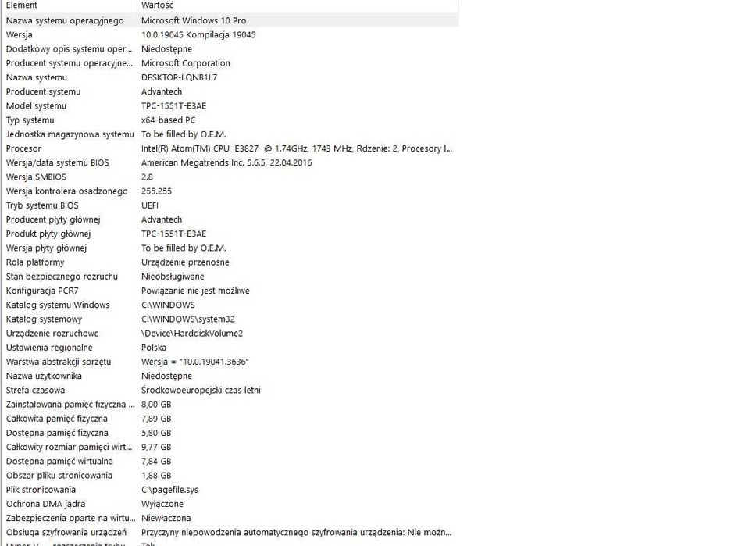Select the Stan bezpiecznego rozruchu row
The height and width of the screenshot is (546, 756).
click(x=62, y=277)
